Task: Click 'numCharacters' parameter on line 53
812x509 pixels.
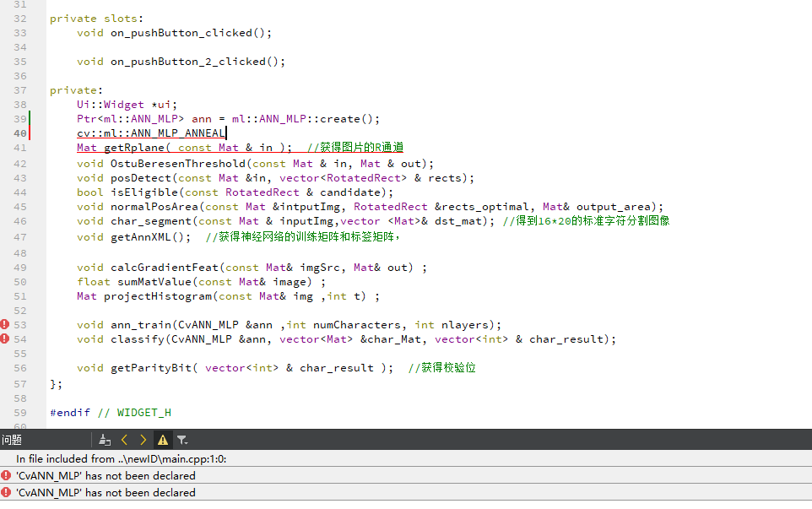Action: pos(357,325)
